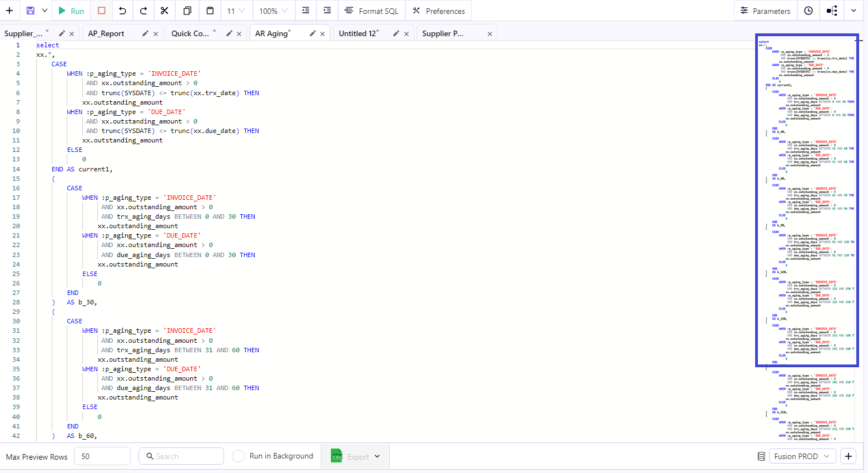Open the font size 11 dropdown

click(236, 11)
